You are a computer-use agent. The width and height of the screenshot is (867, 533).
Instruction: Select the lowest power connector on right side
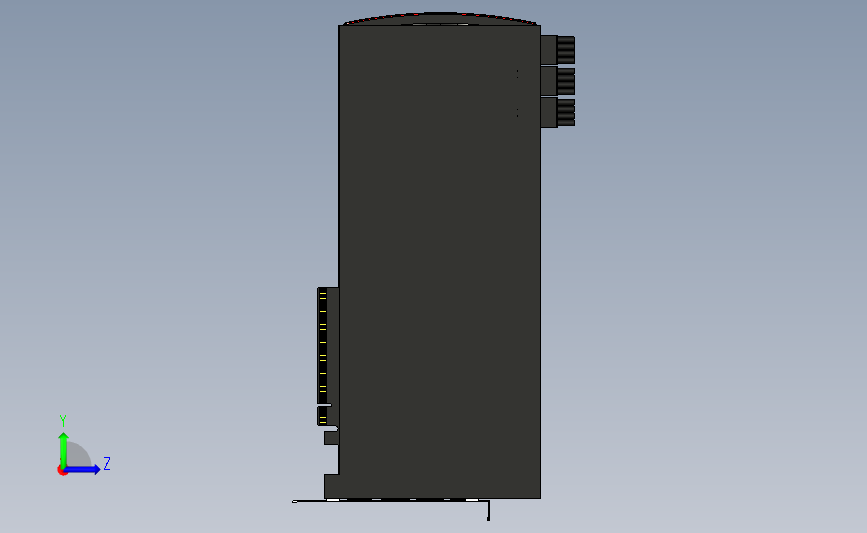pyautogui.click(x=558, y=113)
